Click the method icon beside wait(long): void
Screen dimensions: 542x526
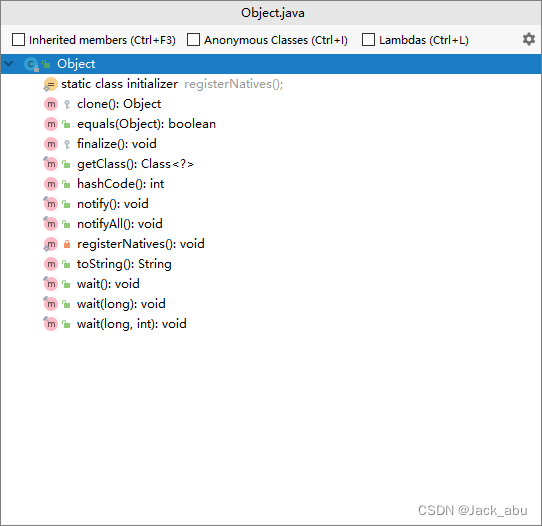pos(50,304)
